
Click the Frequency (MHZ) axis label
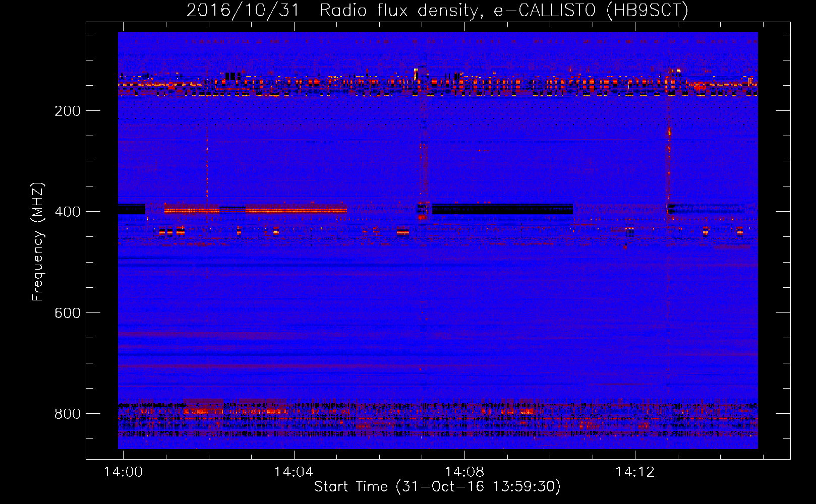point(38,241)
